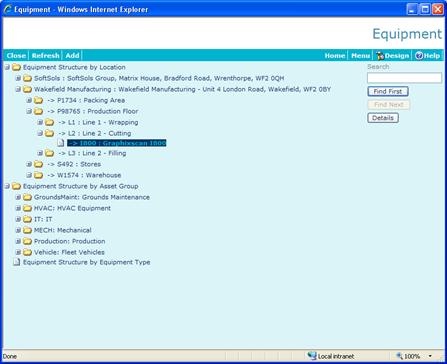447x364 pixels.
Task: Click the Find First button
Action: [388, 91]
